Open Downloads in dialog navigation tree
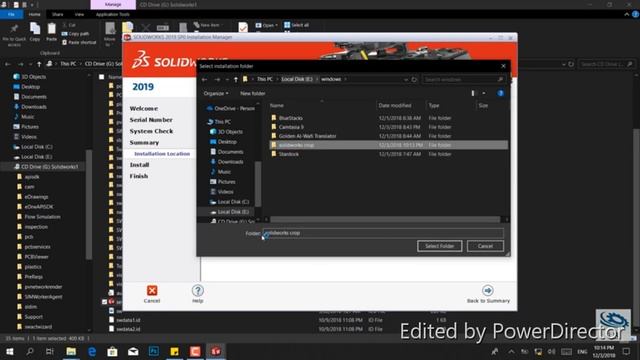 pyautogui.click(x=227, y=162)
